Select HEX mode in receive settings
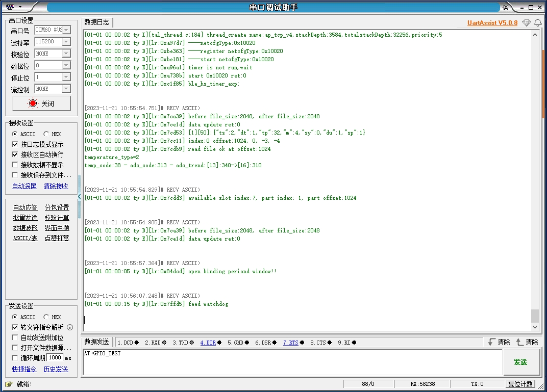Screen dimensions: 547x392 click(46, 134)
